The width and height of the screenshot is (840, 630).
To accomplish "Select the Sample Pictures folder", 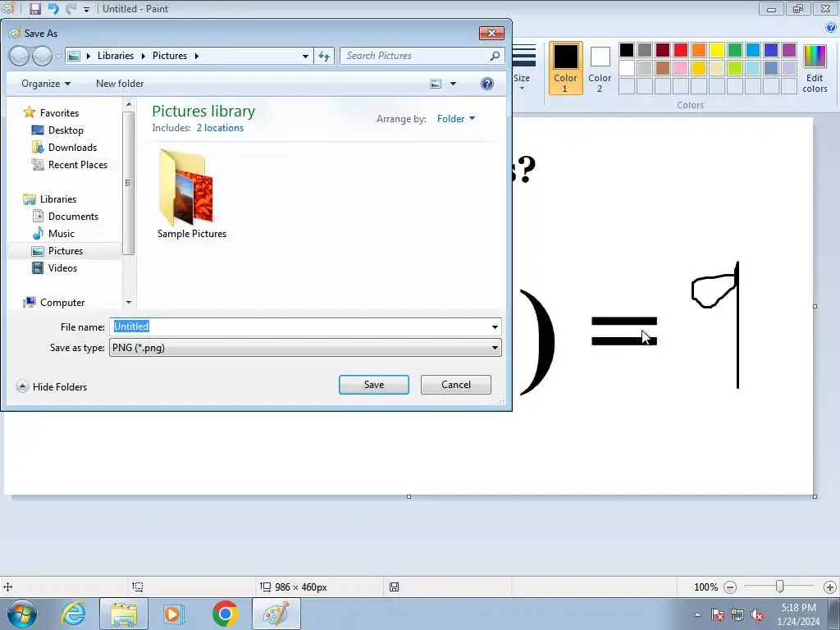I will 192,194.
